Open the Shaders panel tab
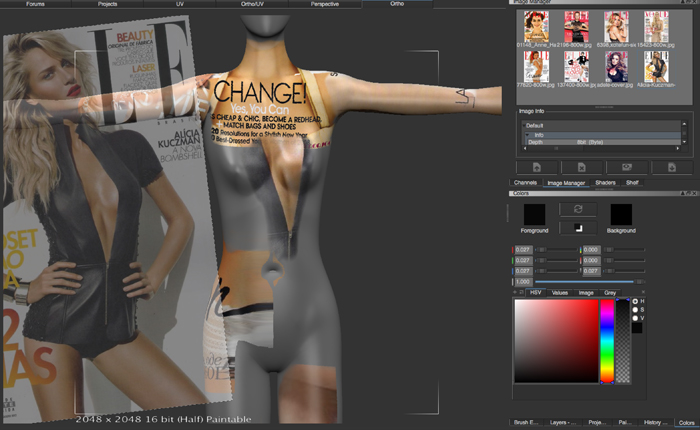The width and height of the screenshot is (700, 430). [605, 183]
